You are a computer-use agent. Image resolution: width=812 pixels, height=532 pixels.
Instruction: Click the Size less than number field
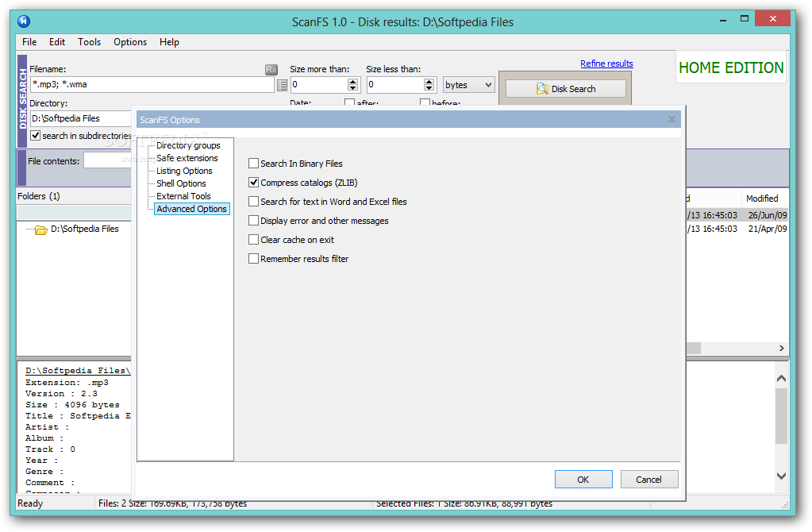tap(394, 84)
